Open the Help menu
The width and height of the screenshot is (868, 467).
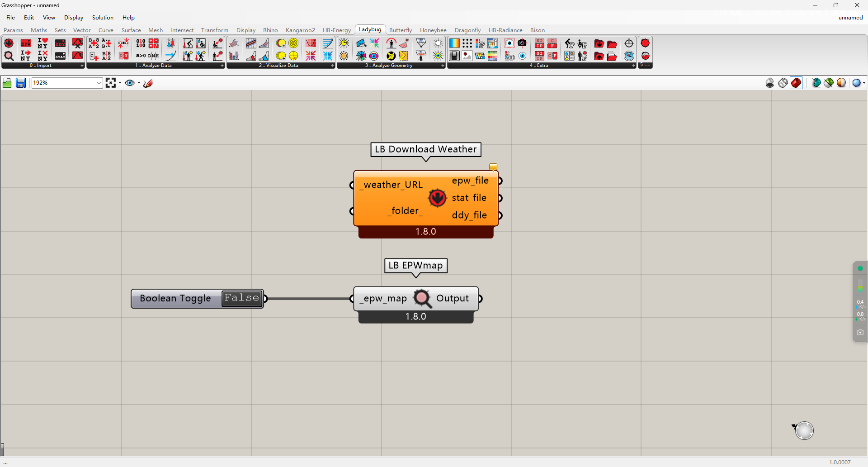[x=128, y=18]
